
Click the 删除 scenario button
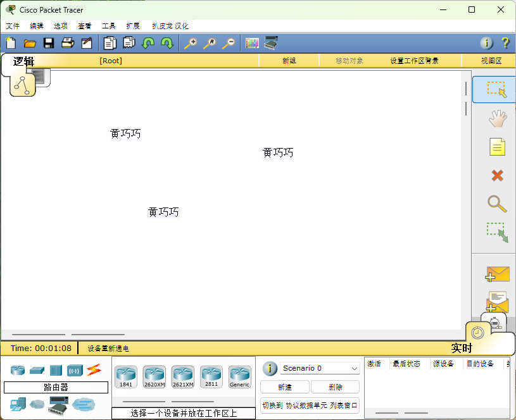[x=335, y=387]
